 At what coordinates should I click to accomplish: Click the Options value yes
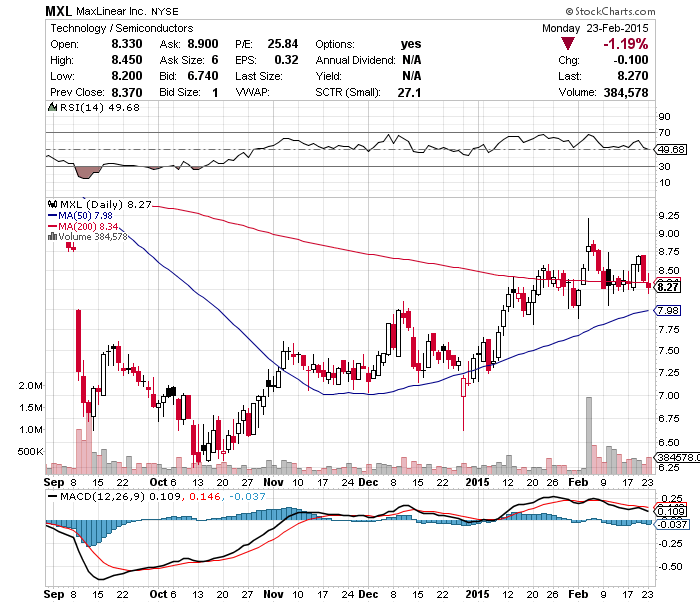tap(411, 44)
